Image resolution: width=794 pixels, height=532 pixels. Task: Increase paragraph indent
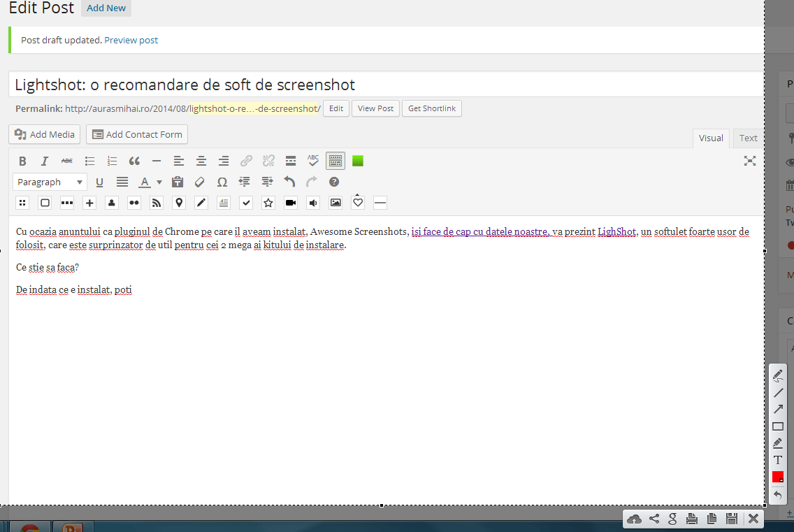click(x=267, y=182)
